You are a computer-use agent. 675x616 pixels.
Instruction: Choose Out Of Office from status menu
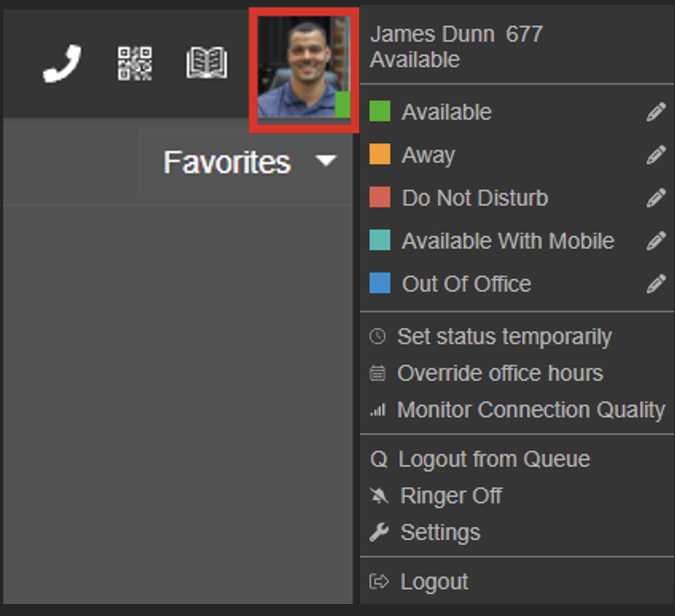(x=466, y=284)
